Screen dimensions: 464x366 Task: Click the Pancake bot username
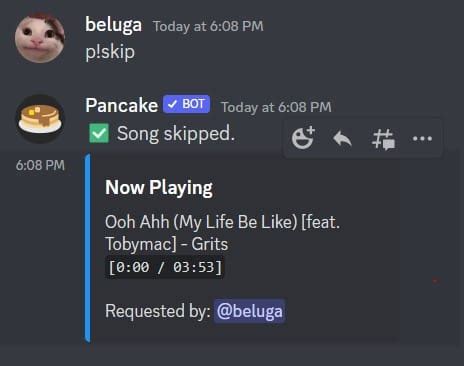(x=122, y=105)
